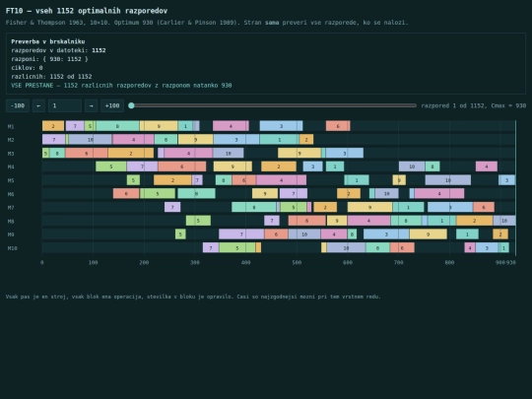532x399 pixels.
Task: Select job 3 block on machine M9
Action: pyautogui.click(x=386, y=234)
